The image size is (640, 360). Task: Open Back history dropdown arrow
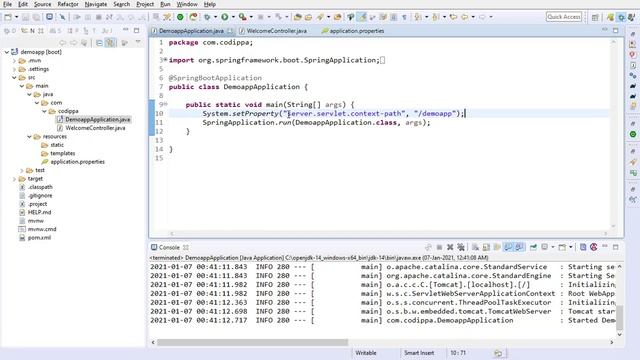tap(473, 17)
